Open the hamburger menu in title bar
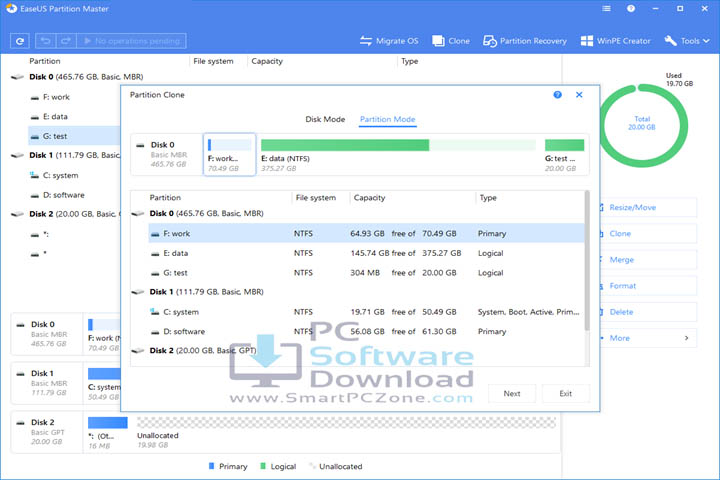This screenshot has height=480, width=720. pyautogui.click(x=607, y=8)
